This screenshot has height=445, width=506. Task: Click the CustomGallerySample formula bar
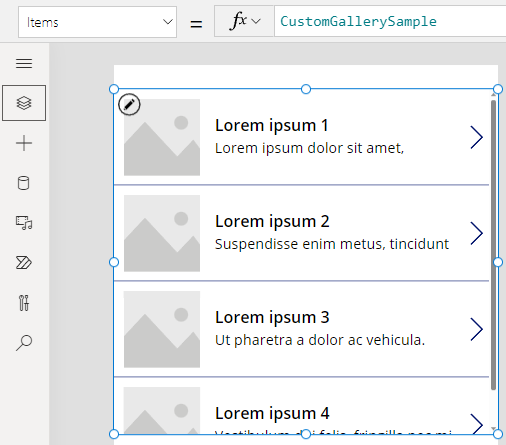390,21
